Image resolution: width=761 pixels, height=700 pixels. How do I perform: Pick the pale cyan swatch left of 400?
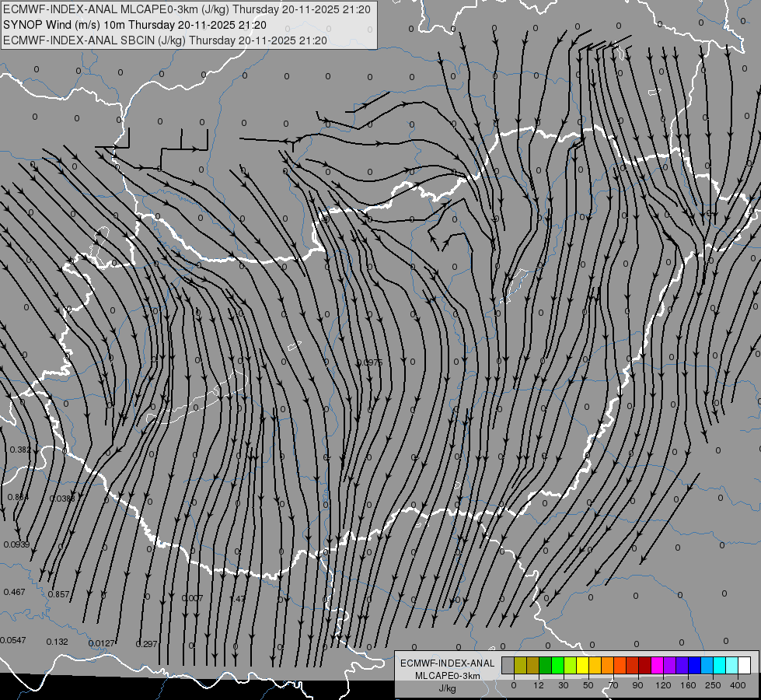(x=732, y=665)
